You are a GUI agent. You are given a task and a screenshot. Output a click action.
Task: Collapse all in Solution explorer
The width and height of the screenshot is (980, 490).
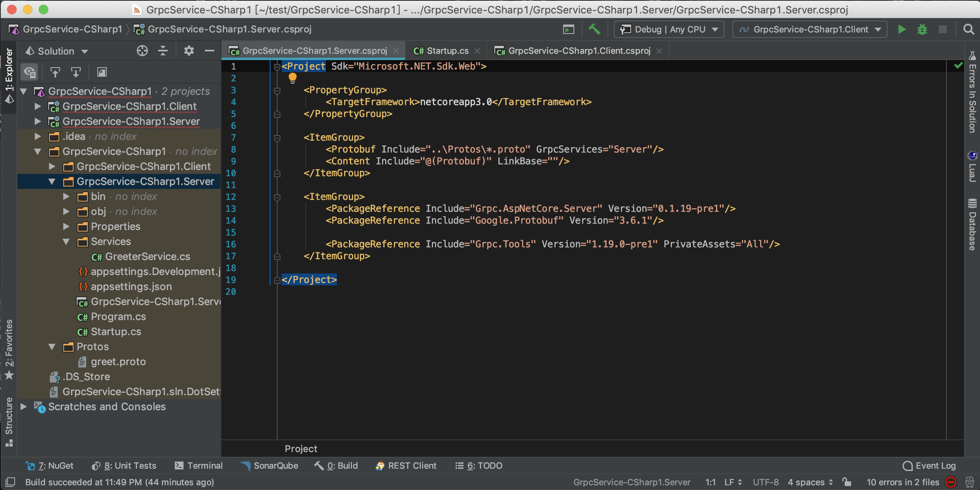[x=163, y=51]
